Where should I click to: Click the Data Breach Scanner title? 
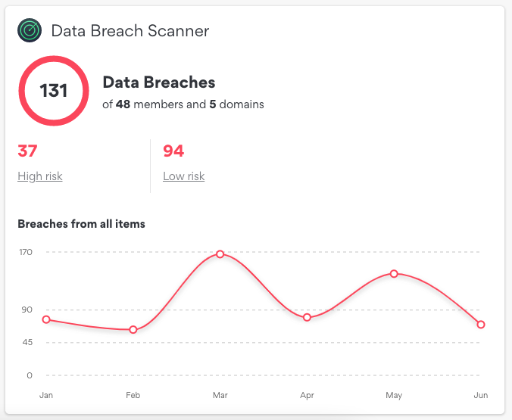pyautogui.click(x=130, y=31)
